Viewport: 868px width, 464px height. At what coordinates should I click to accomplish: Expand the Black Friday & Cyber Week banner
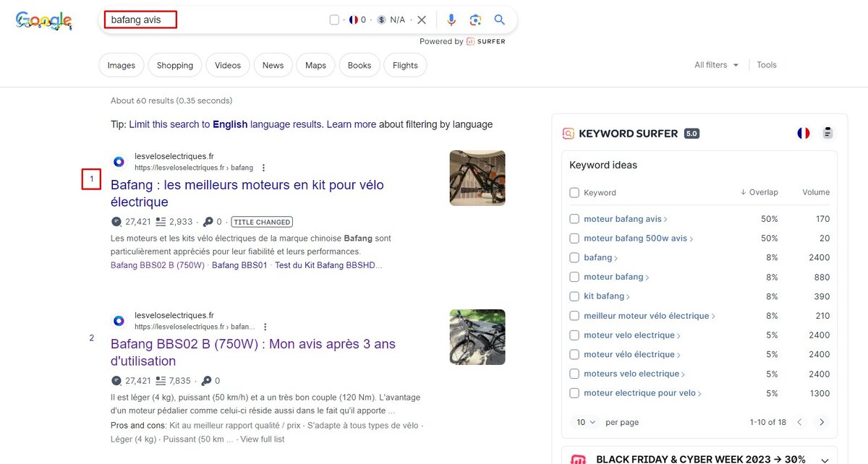pyautogui.click(x=825, y=460)
